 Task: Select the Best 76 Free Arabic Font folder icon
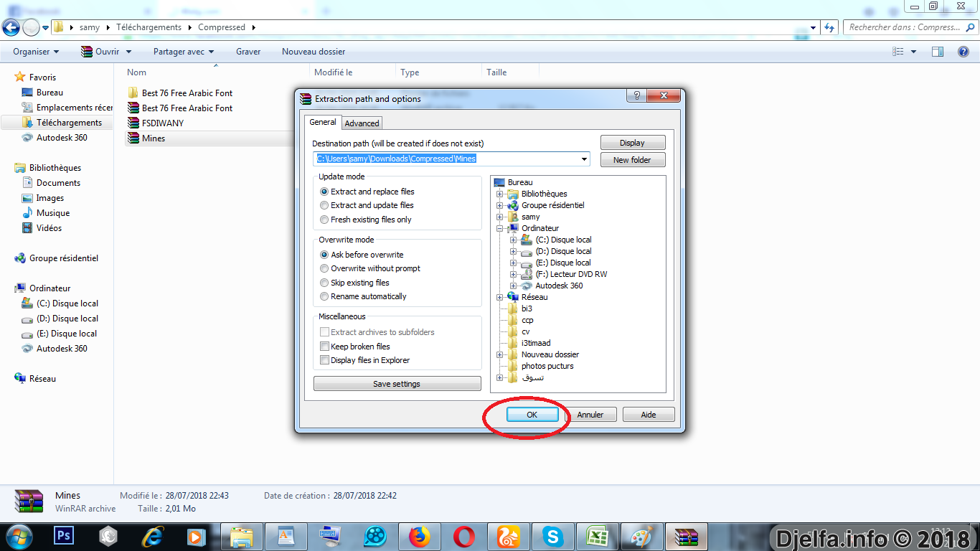(x=132, y=93)
